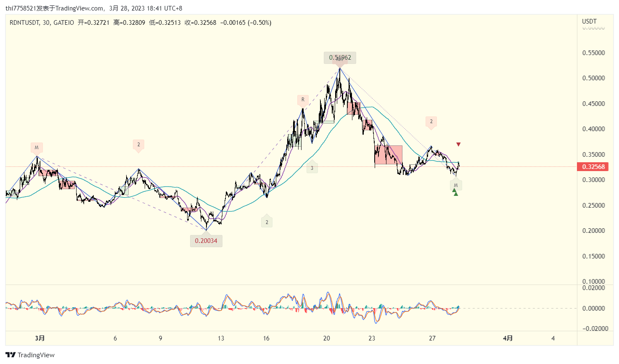Click the 13 date label on time axis
Viewport: 619px width, 364px height.
tap(221, 338)
